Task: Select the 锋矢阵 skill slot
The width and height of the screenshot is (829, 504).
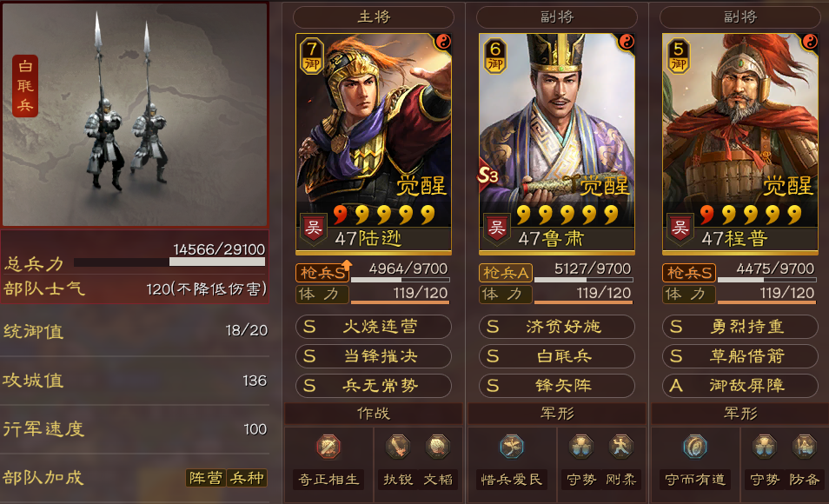Action: (x=557, y=386)
